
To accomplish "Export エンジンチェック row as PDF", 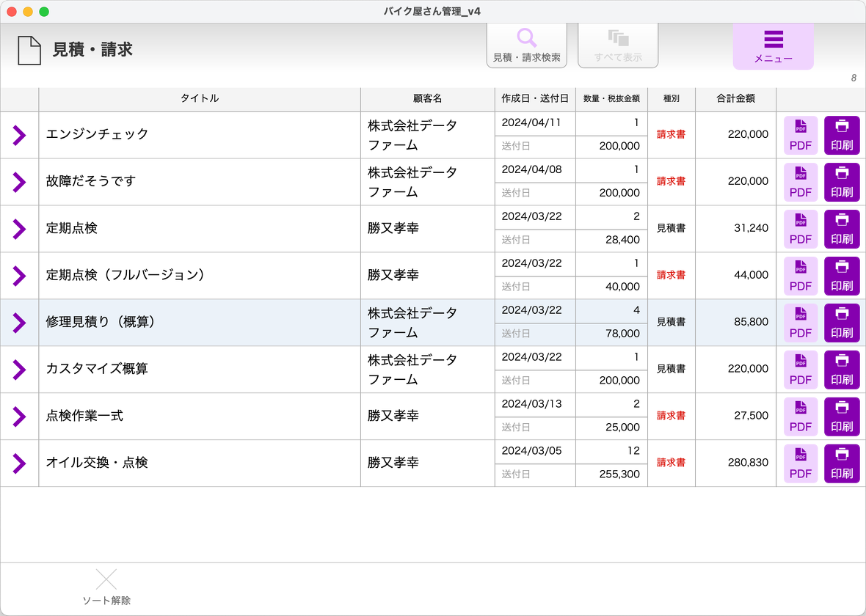I will (800, 135).
